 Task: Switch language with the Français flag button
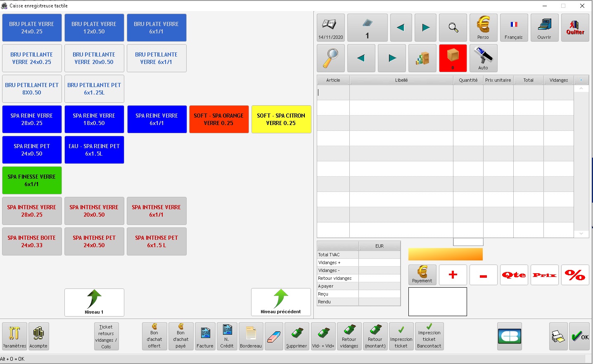[514, 28]
